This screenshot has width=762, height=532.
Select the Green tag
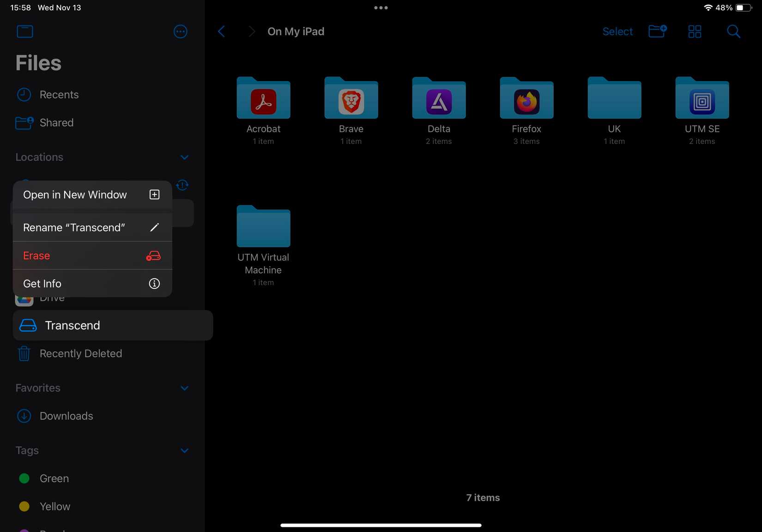click(x=54, y=478)
